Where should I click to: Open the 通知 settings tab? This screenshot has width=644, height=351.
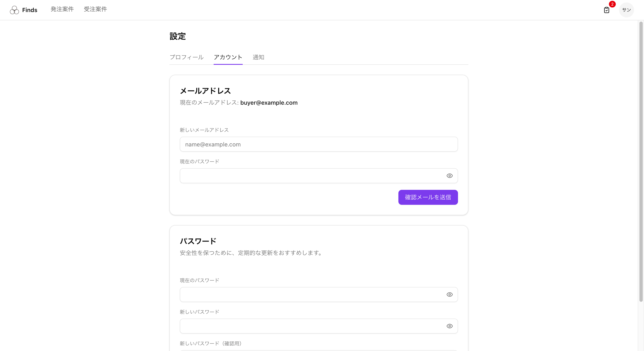[x=258, y=57]
